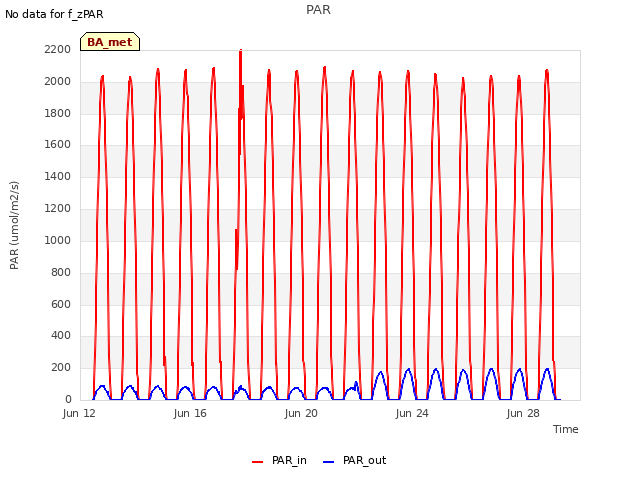Screen dimensions: 640x480
Task: Click the 800 y-axis tick label
Action: [x=61, y=272]
